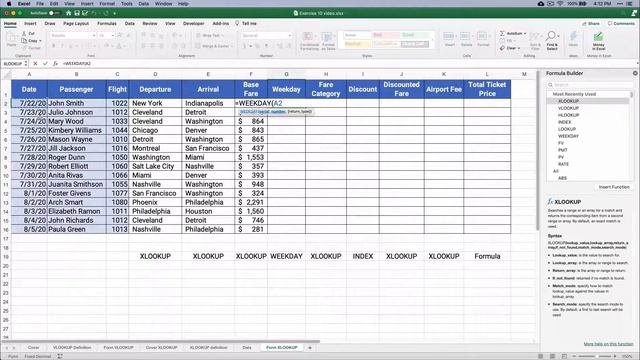Viewport: 640px width, 360px height.
Task: Open the Formulas ribbon tab
Action: (x=107, y=24)
